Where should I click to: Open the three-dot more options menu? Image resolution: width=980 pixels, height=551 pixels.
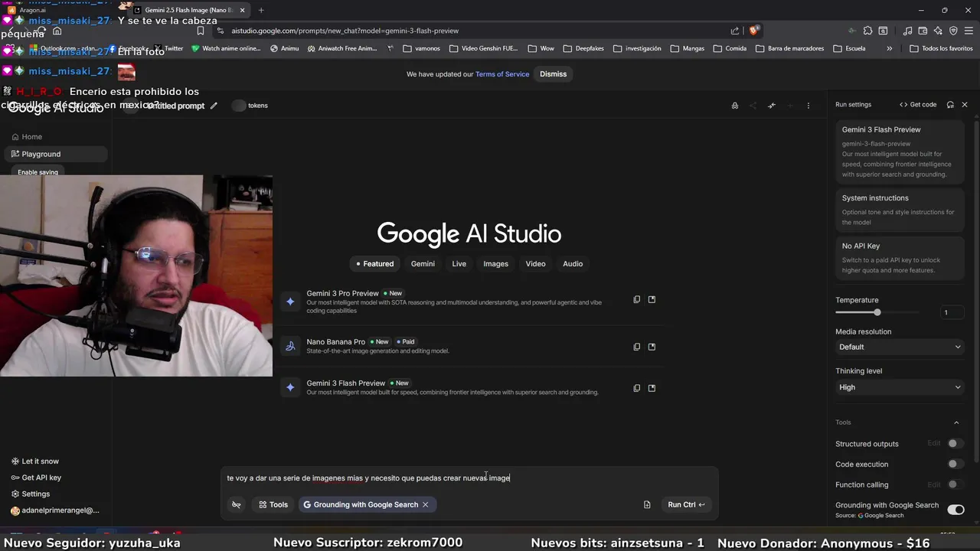(808, 106)
